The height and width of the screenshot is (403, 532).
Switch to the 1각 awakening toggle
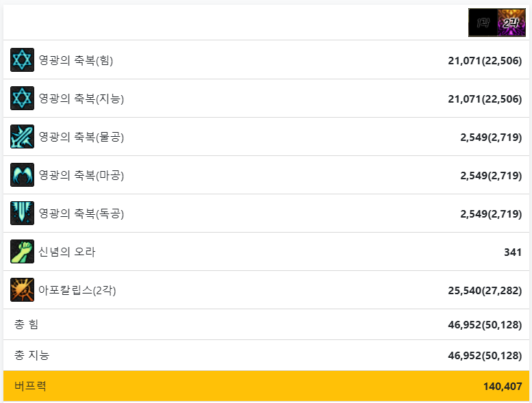[483, 23]
